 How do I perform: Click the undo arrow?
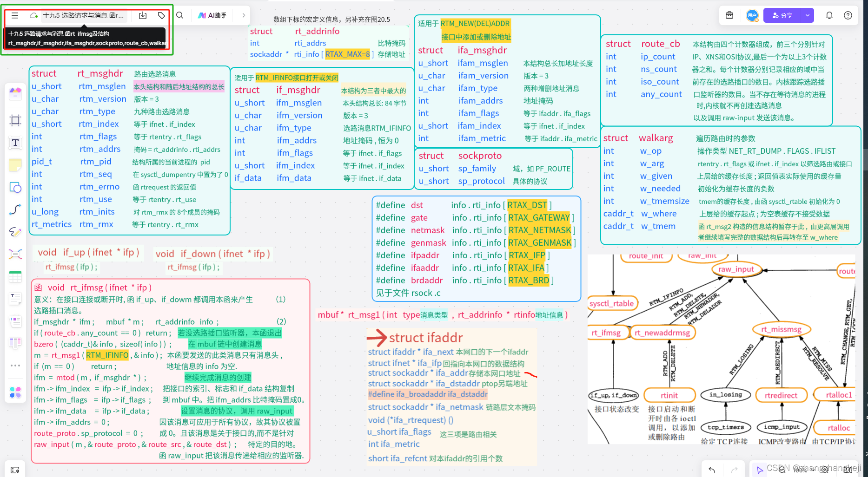tap(712, 470)
